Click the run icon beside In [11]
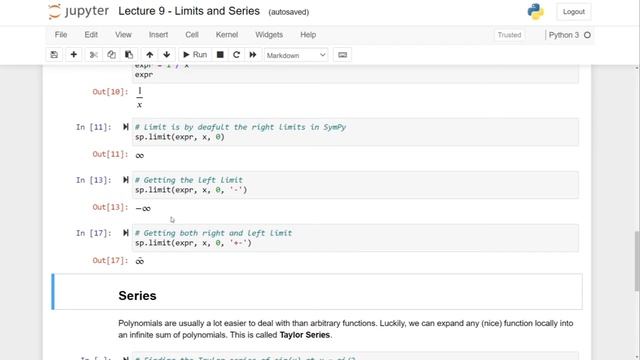The image size is (640, 360). point(125,127)
